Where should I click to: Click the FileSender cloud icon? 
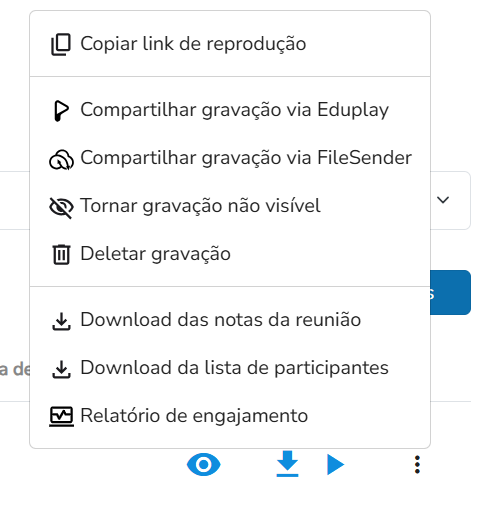click(61, 159)
